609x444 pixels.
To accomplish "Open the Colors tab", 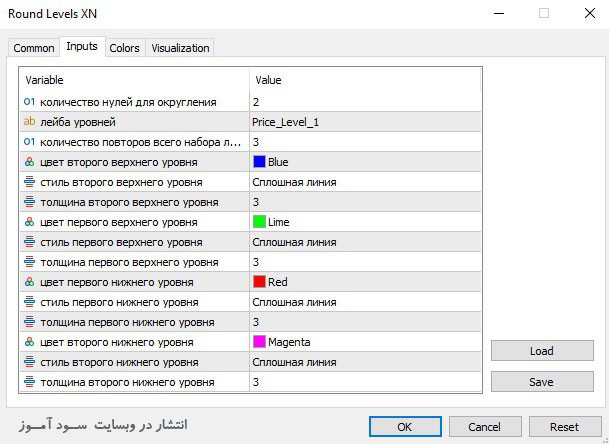I will pos(124,48).
